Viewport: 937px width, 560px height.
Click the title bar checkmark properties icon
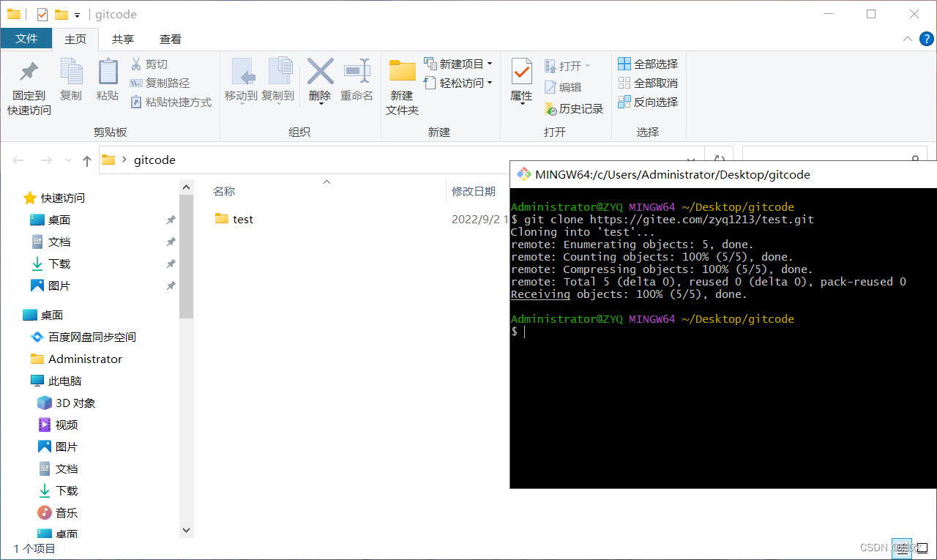(x=42, y=15)
